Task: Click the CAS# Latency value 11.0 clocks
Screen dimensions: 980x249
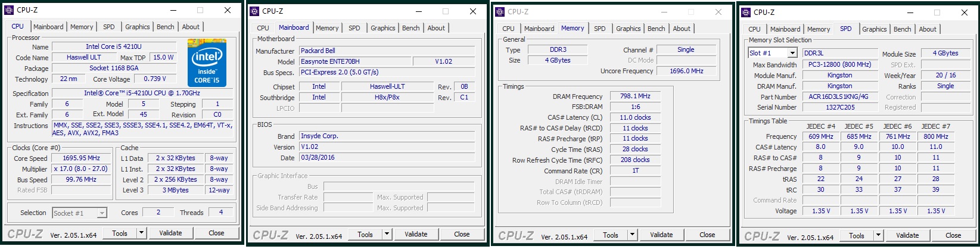Action: tap(635, 117)
